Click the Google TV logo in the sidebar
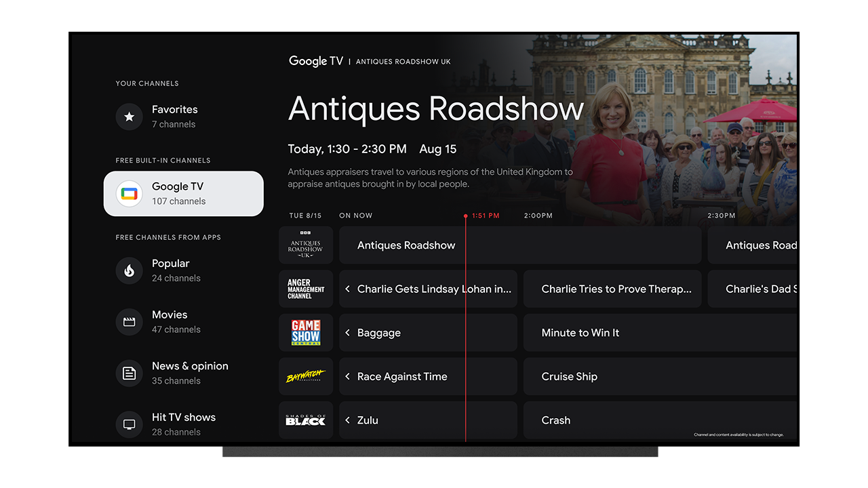The image size is (868, 488). 129,193
